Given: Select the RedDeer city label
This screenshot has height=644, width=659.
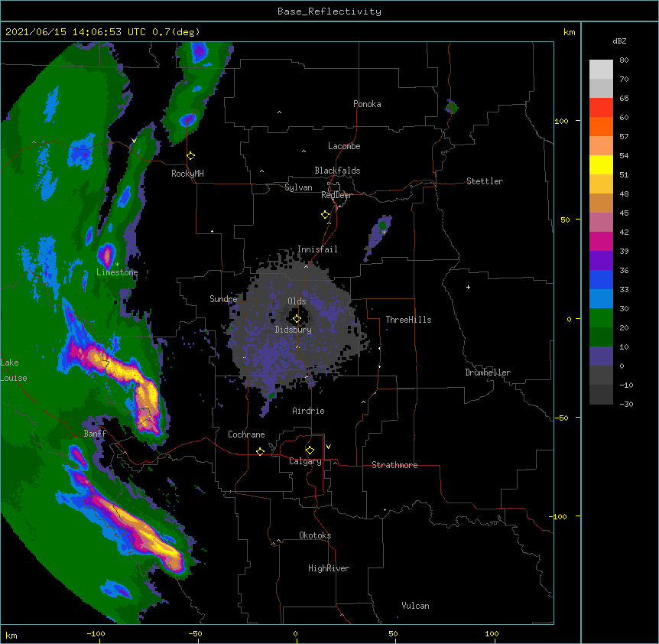Looking at the screenshot, I should click(x=336, y=195).
